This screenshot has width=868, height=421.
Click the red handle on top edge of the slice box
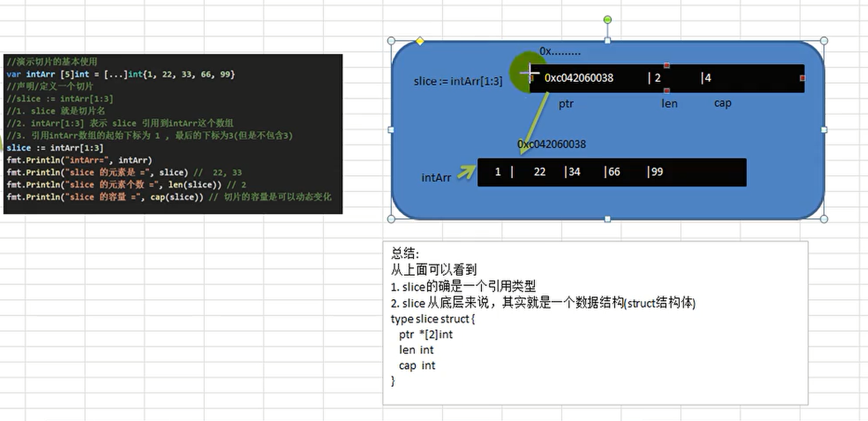point(667,65)
